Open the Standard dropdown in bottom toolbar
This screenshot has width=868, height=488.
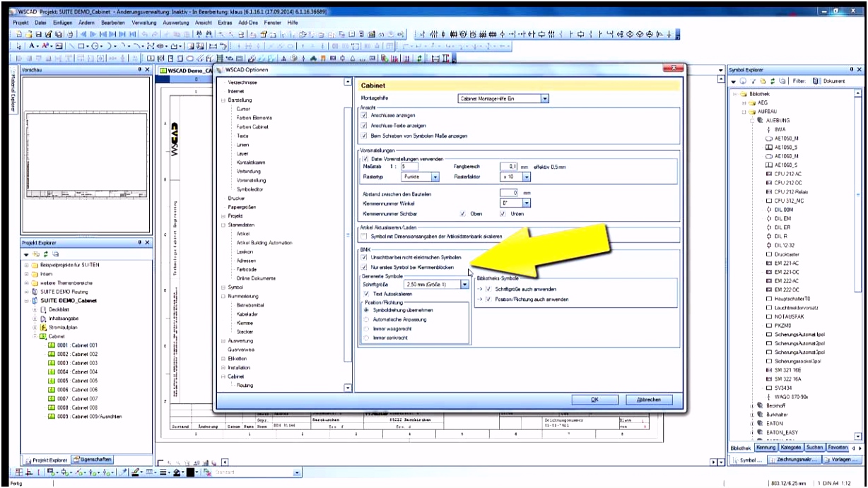tap(298, 472)
